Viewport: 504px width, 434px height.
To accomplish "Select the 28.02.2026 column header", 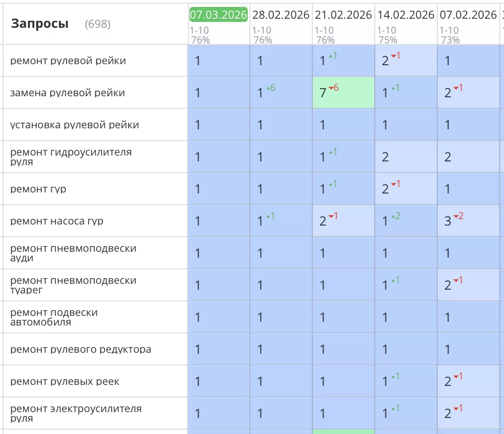I will 281,15.
